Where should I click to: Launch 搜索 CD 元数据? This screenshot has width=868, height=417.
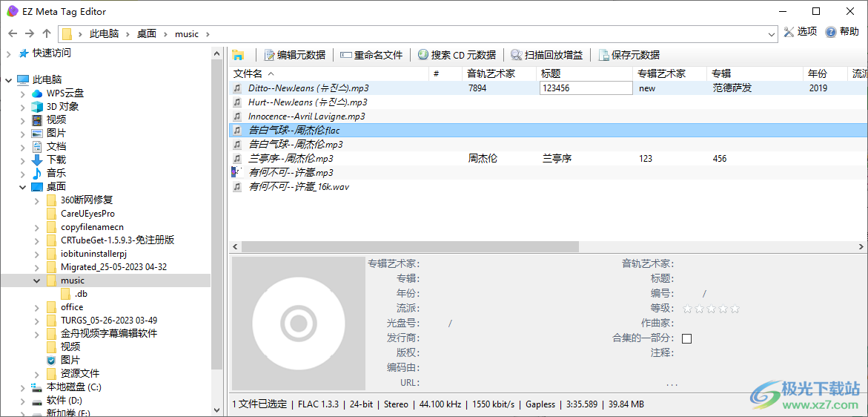(457, 55)
